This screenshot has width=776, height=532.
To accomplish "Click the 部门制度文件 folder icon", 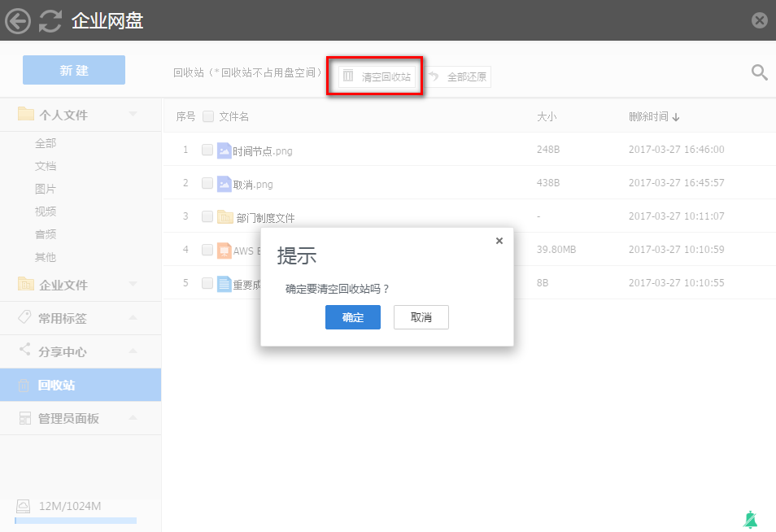I will [x=225, y=217].
